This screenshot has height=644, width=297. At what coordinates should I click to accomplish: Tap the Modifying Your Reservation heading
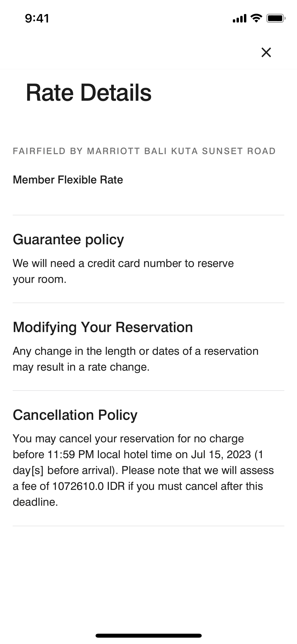(103, 327)
